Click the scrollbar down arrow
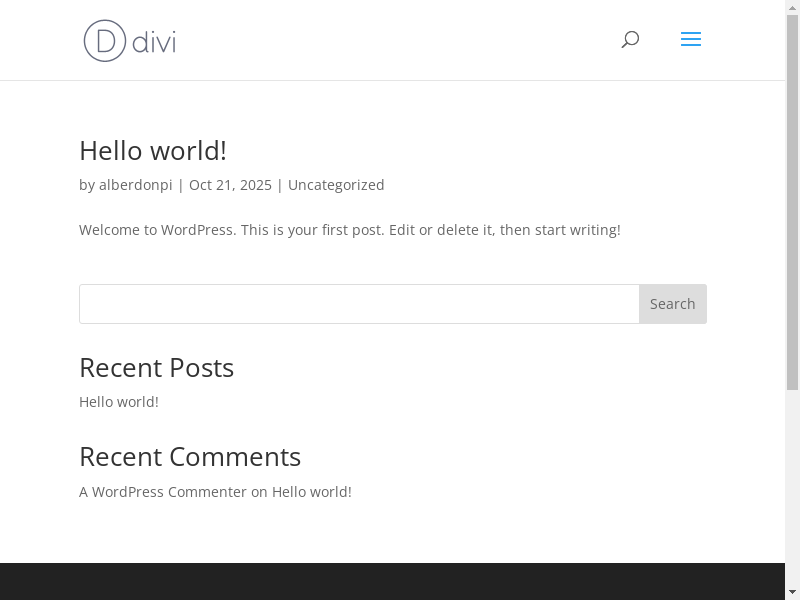The image size is (800, 600). point(792,592)
